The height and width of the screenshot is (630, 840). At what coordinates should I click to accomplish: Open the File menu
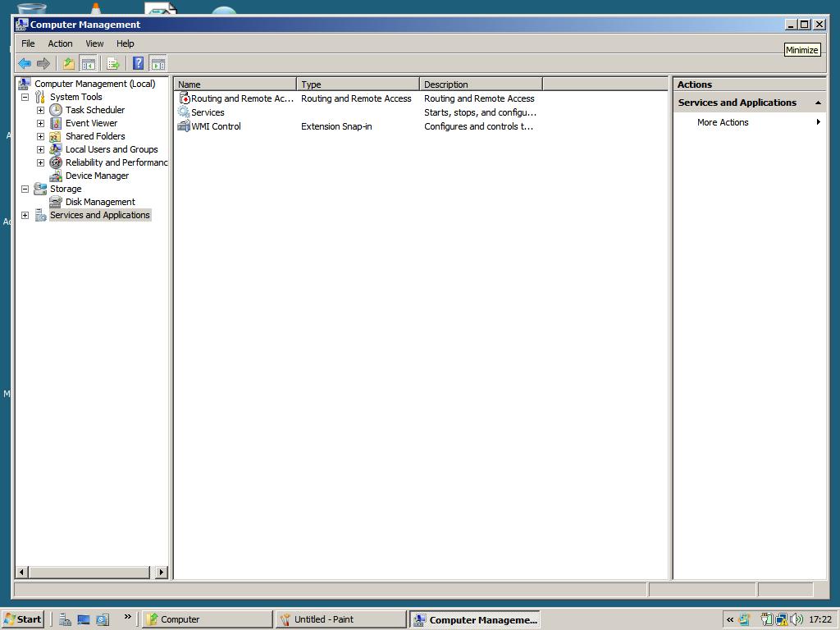click(28, 43)
